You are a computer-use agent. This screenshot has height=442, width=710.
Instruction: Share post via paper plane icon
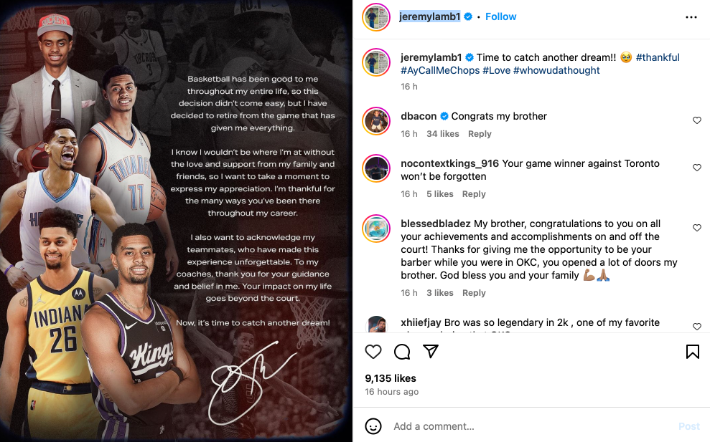click(431, 351)
